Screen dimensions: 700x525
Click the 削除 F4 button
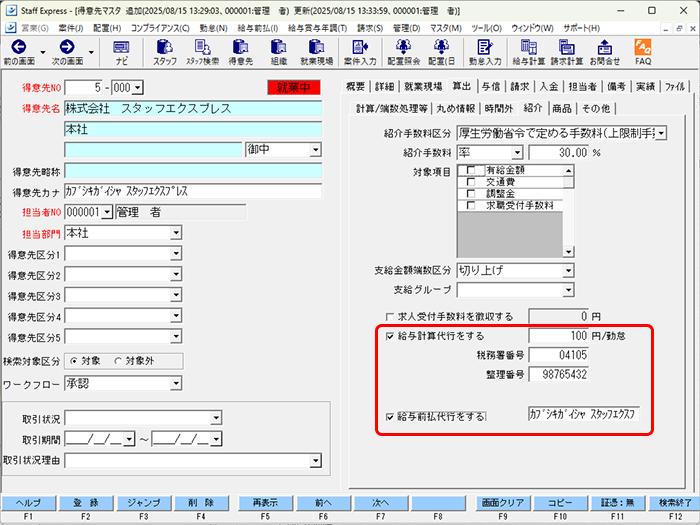tap(201, 503)
